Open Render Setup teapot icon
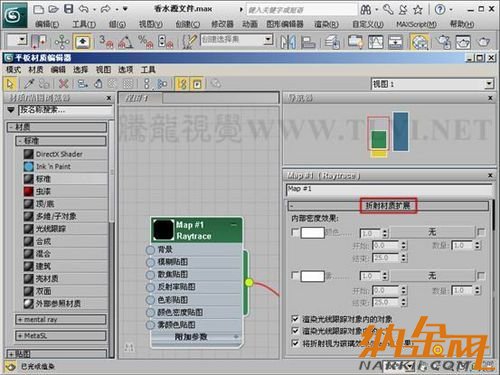The image size is (500, 375). [x=444, y=42]
